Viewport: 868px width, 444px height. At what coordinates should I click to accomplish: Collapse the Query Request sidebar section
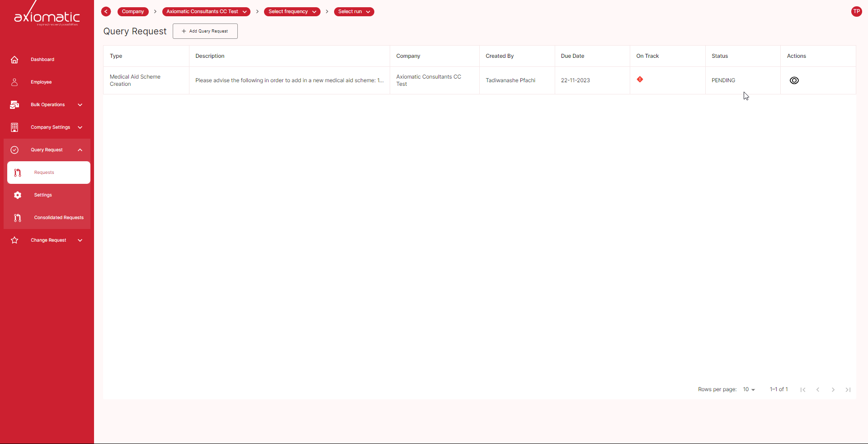[x=80, y=150]
